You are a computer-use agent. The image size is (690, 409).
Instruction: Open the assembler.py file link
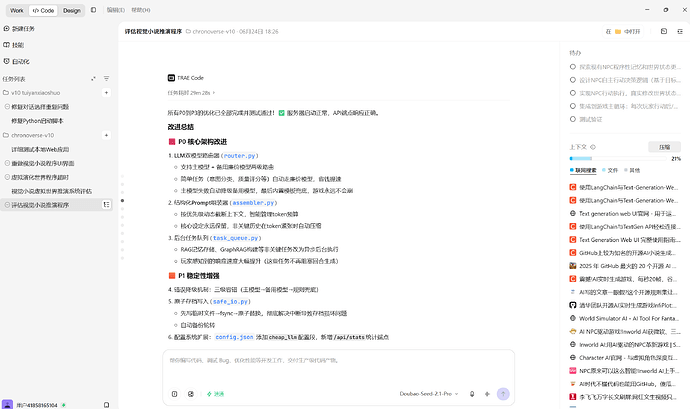[x=253, y=203]
